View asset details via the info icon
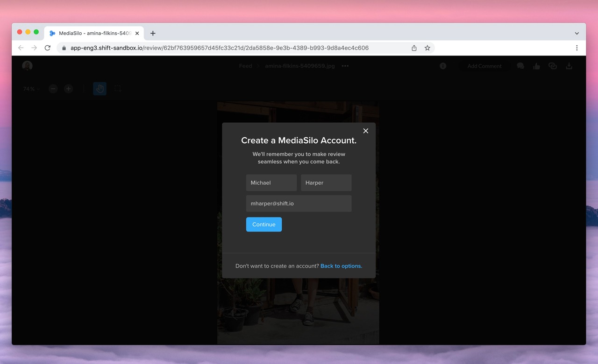This screenshot has height=364, width=598. [442, 66]
